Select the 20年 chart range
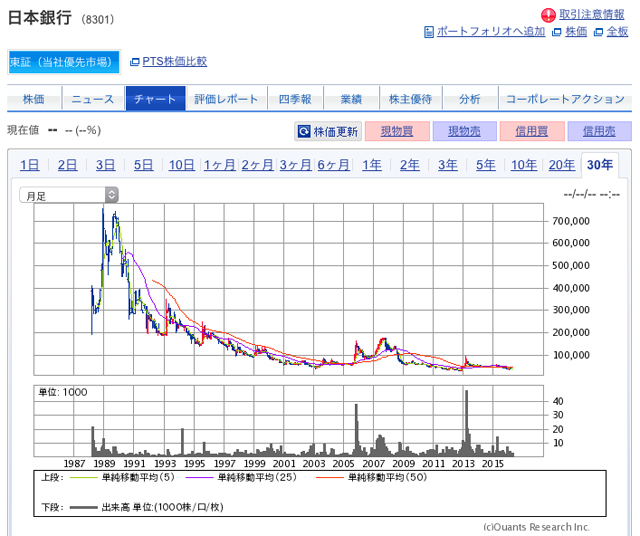This screenshot has width=640, height=536. coord(562,165)
